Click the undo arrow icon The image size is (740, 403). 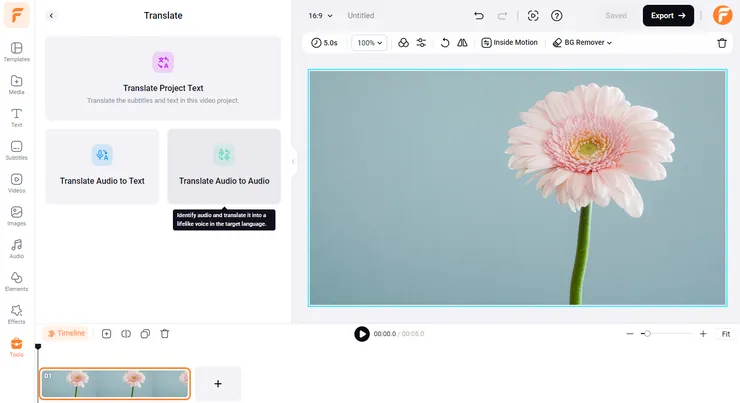pyautogui.click(x=479, y=16)
